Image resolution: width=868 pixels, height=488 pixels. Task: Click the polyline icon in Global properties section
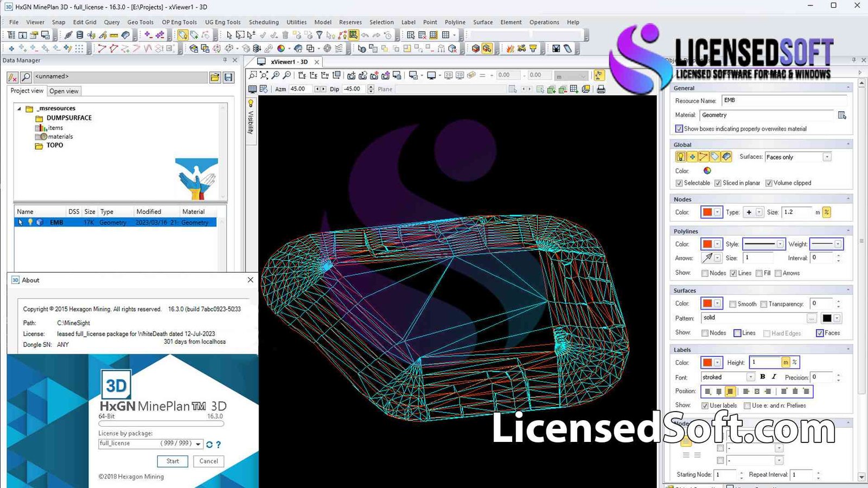[x=704, y=157]
